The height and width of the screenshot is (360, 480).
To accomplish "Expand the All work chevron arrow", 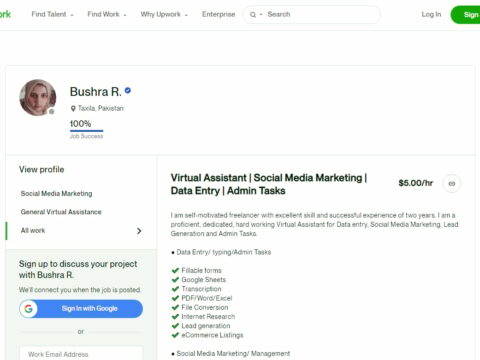I will pyautogui.click(x=139, y=231).
